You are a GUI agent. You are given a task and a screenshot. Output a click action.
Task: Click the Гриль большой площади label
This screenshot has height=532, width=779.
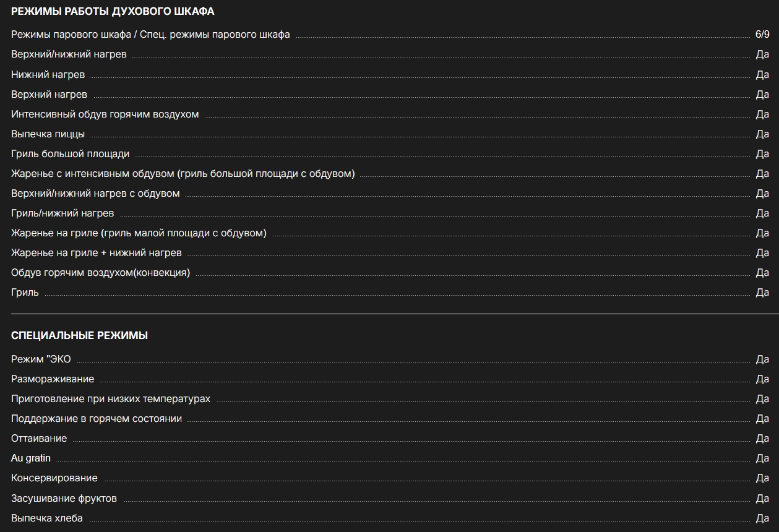pos(71,153)
